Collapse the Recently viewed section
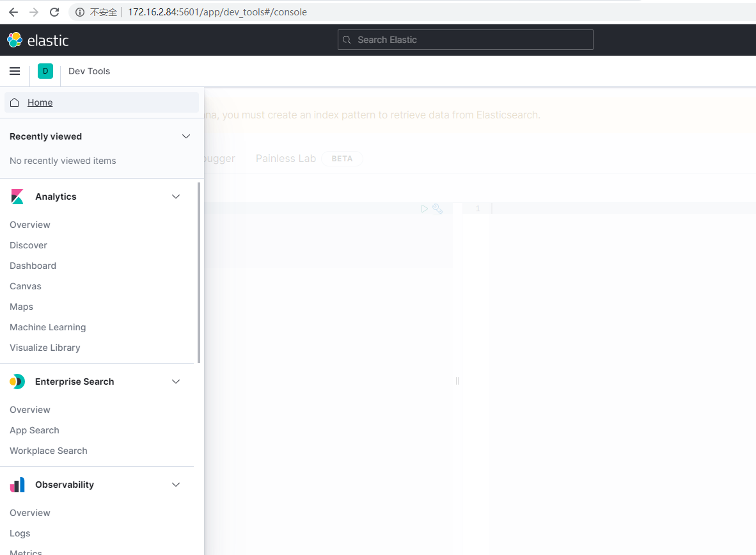 pyautogui.click(x=186, y=136)
